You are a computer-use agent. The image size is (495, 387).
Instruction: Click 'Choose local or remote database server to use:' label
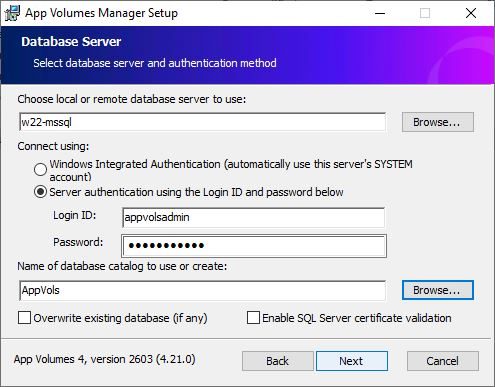[132, 99]
